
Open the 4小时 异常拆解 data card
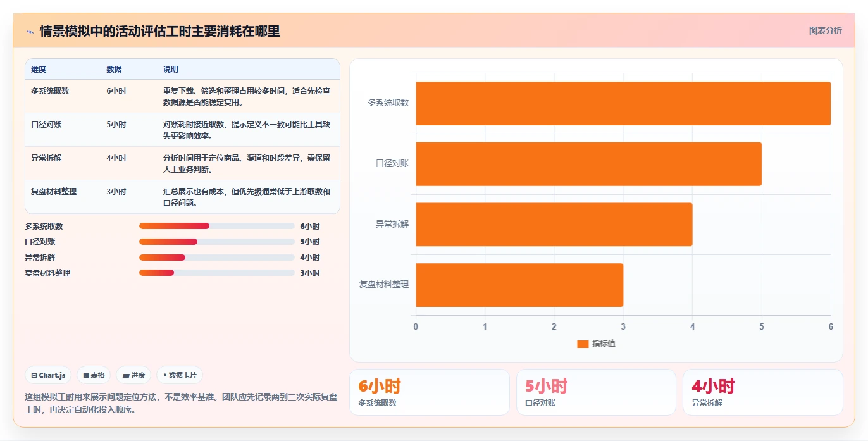point(763,392)
